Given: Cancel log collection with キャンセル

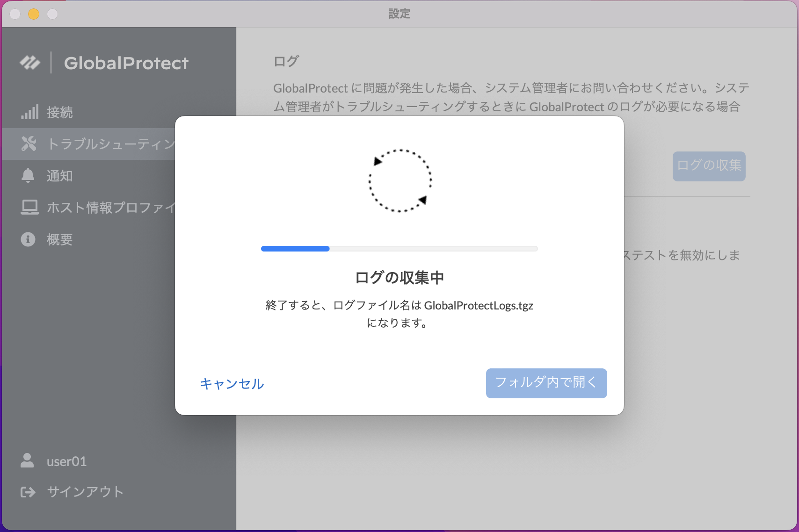Looking at the screenshot, I should (x=232, y=384).
